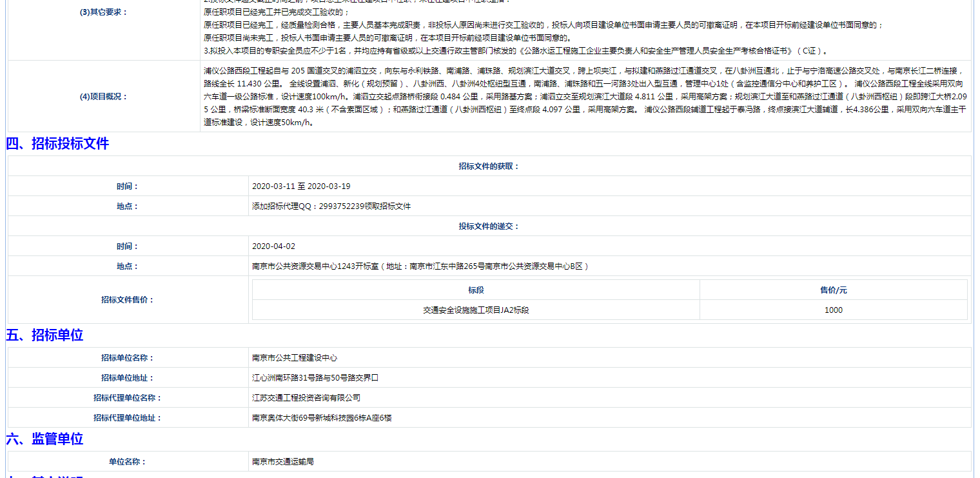This screenshot has height=478, width=980.
Task: Click the 招标代理单位名称 label
Action: coord(128,398)
